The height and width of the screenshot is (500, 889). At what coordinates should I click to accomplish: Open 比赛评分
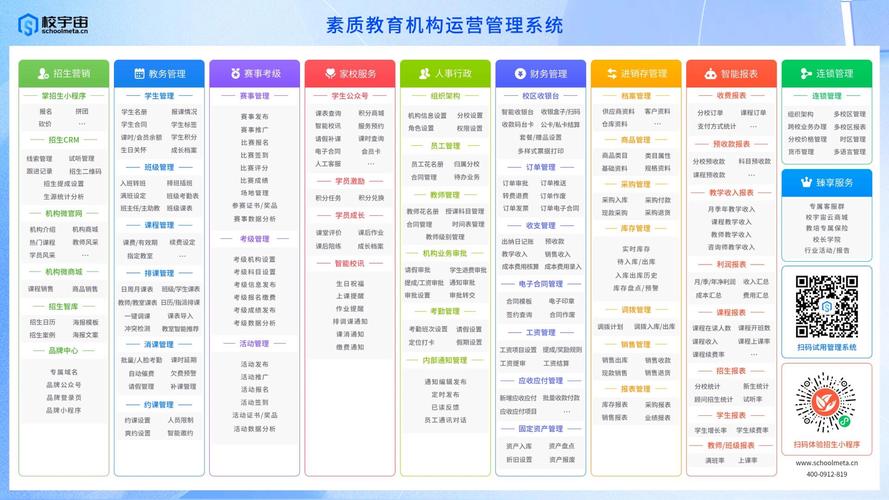[255, 168]
